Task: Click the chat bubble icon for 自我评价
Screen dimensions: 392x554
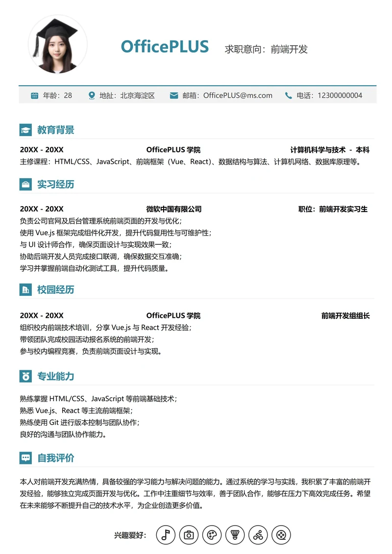Action: (25, 458)
